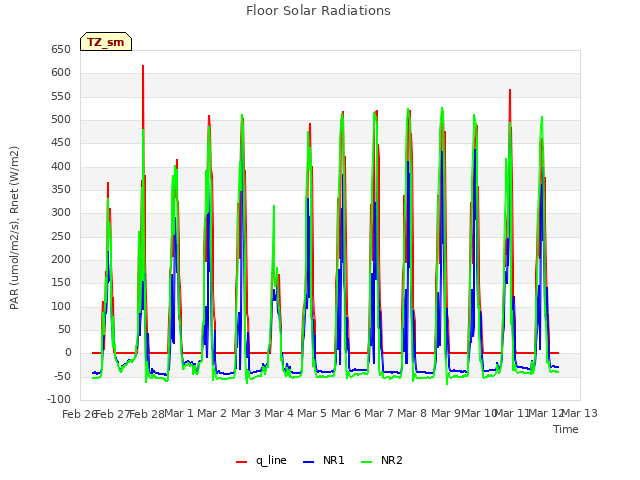Click the Mar 1 x-axis tick label
640x480 pixels.
(179, 413)
